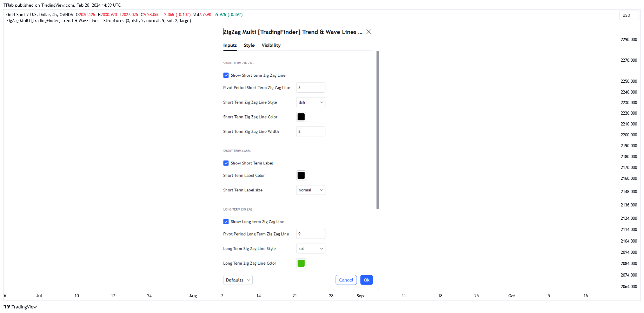Pick the Short Term Zig Zag Line Color swatch

301,117
